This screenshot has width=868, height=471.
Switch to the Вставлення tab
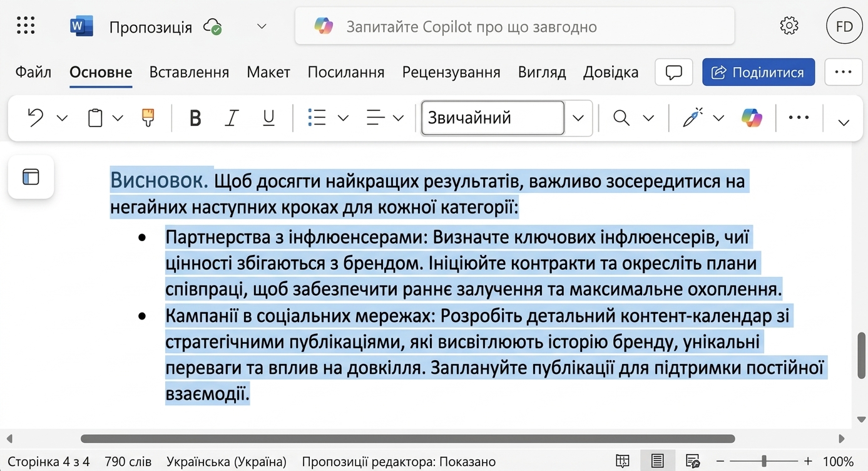tap(189, 72)
